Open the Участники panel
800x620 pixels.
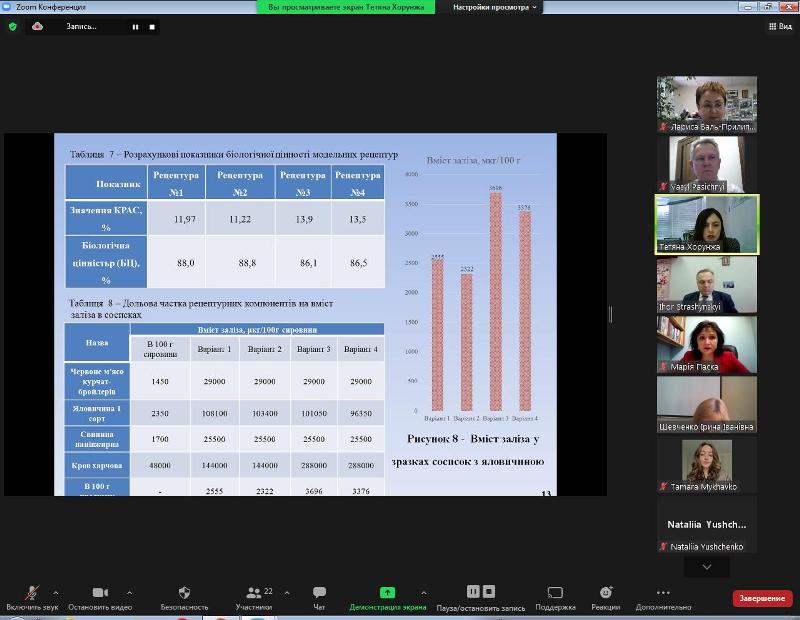(x=254, y=598)
